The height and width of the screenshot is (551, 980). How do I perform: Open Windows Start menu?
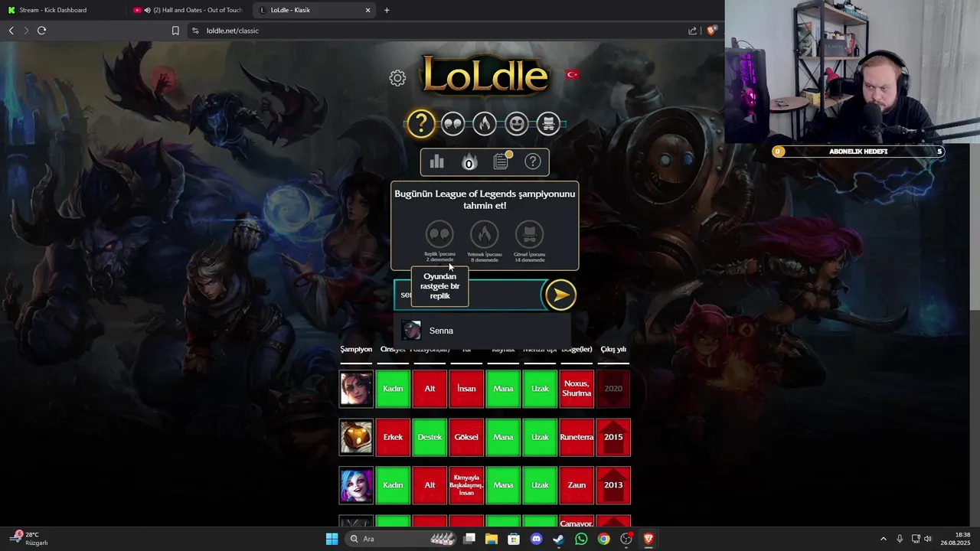332,539
